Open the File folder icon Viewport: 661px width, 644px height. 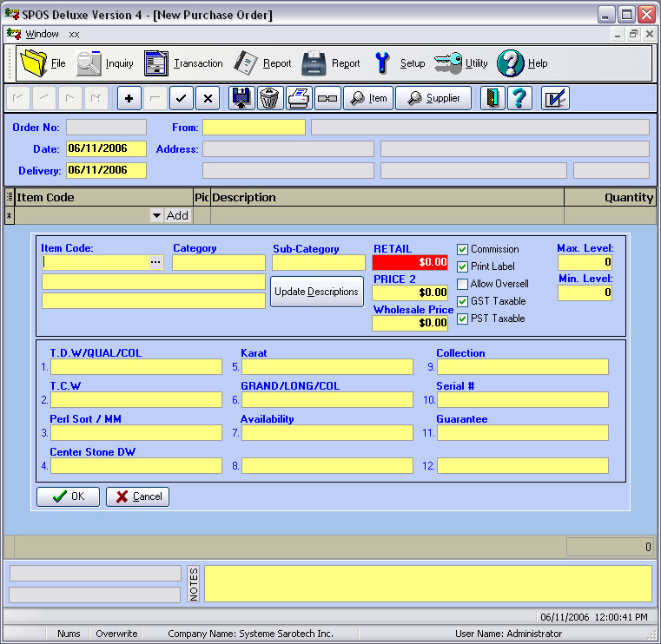point(34,63)
